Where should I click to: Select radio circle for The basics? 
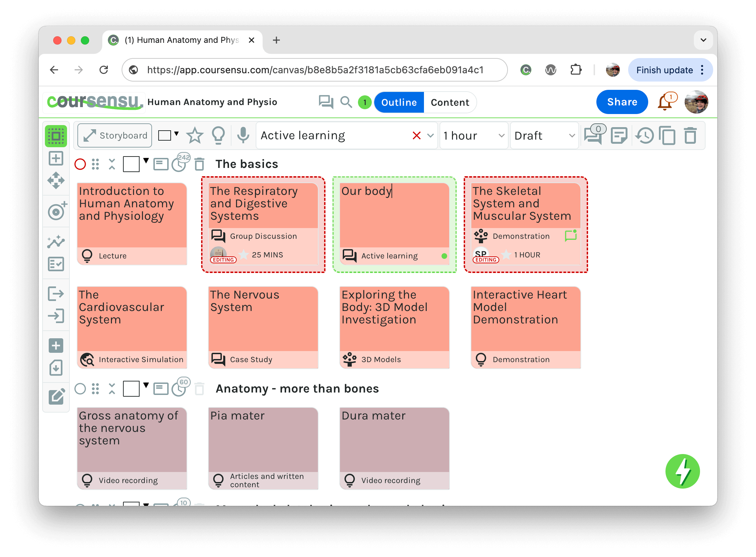(80, 164)
